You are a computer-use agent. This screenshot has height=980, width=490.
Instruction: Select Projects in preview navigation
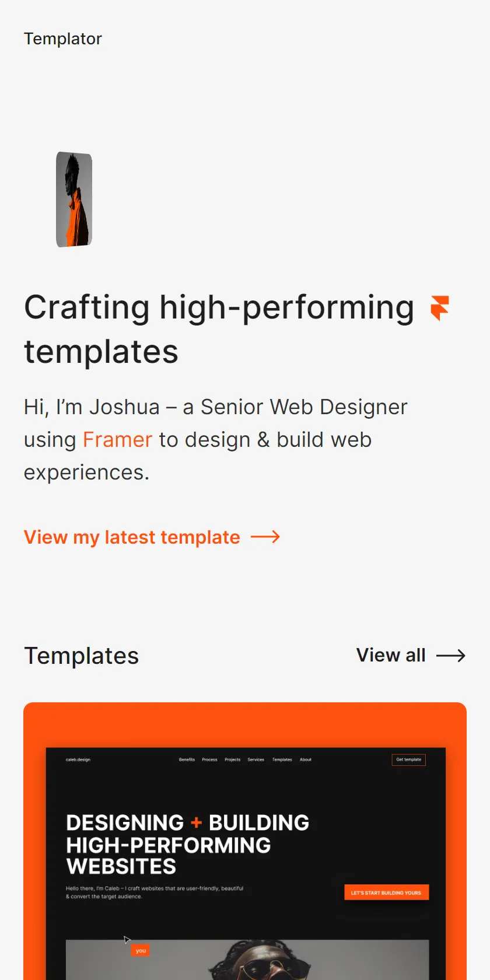pos(232,759)
